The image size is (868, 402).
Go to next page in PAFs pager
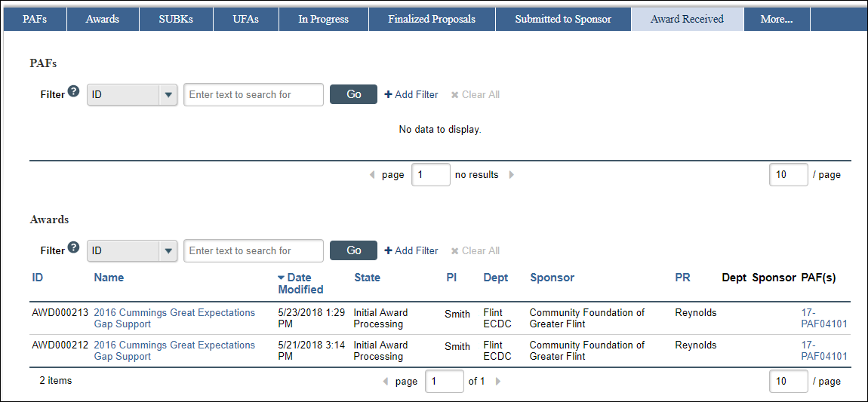(511, 175)
